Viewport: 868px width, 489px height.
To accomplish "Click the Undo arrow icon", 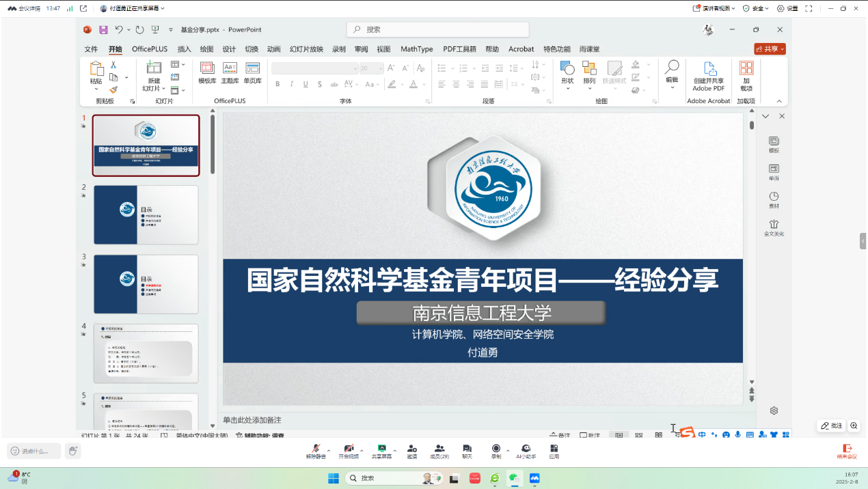I will pyautogui.click(x=119, y=29).
